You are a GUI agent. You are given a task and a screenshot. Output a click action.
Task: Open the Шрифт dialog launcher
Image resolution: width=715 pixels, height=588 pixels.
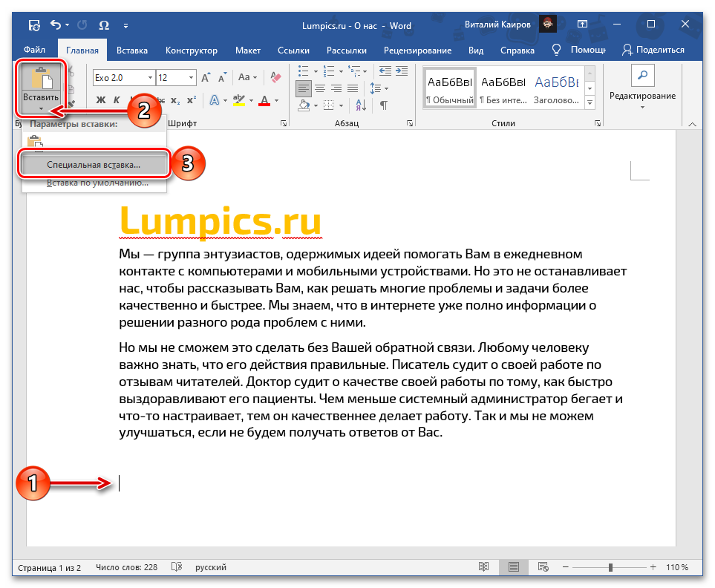tap(284, 123)
